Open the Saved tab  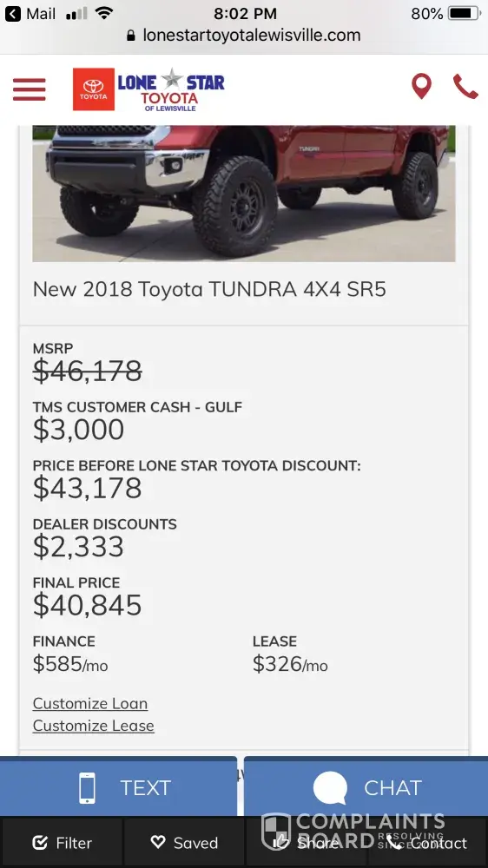tap(184, 843)
